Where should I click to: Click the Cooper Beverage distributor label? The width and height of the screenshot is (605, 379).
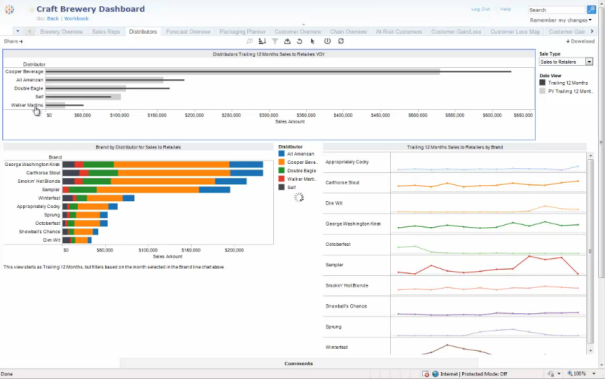(24, 72)
